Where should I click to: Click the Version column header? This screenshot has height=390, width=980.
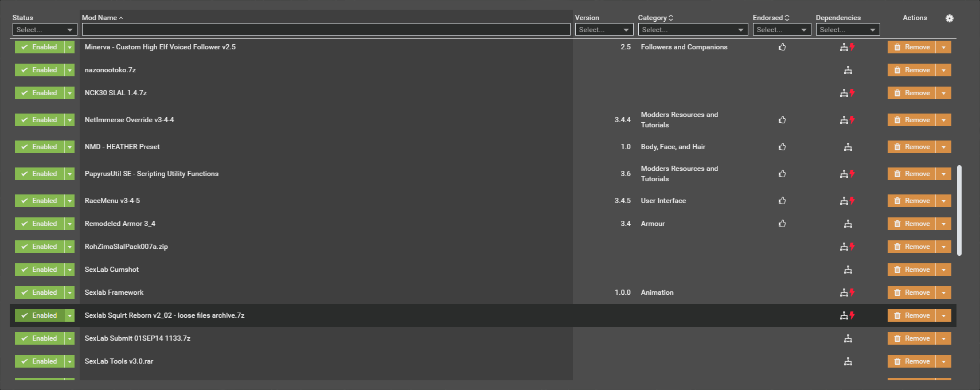tap(587, 18)
